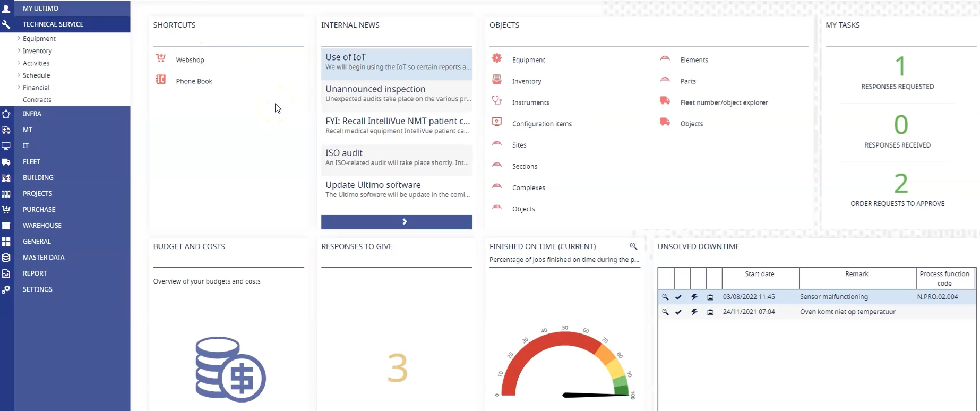
Task: Open the Webshop shortcut link
Action: (x=190, y=60)
